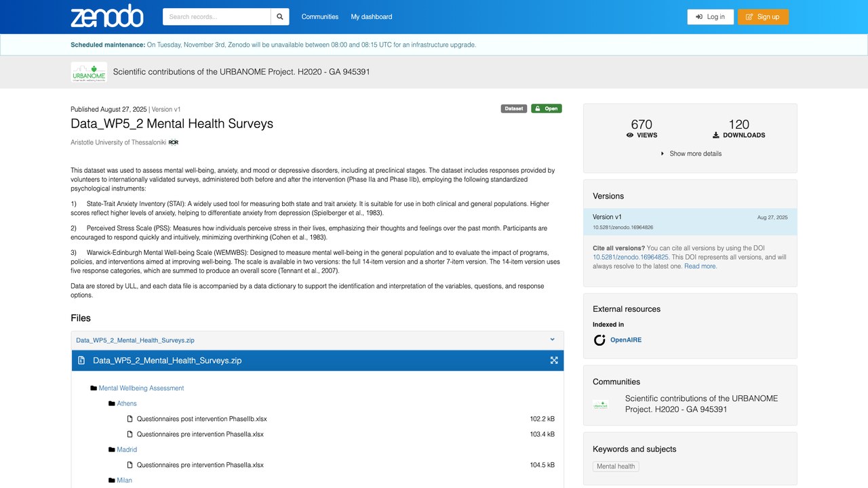Click the Log in button
Screen dimensions: 868x488
[710, 17]
